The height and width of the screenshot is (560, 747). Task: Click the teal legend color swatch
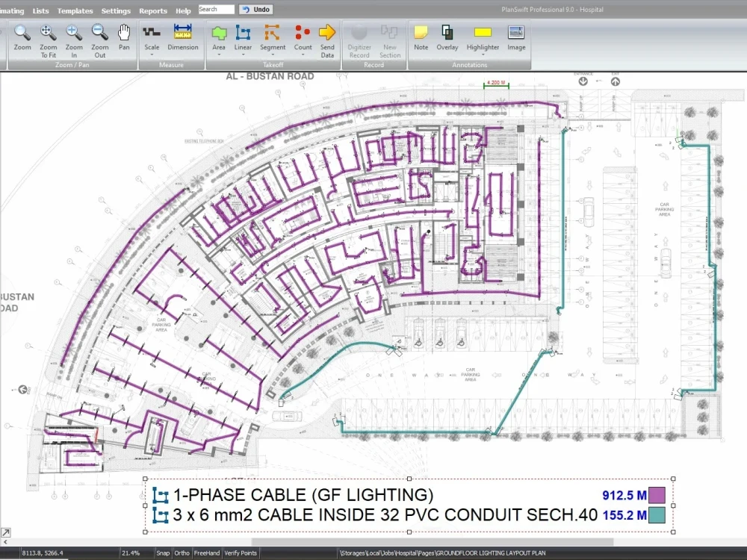click(657, 515)
